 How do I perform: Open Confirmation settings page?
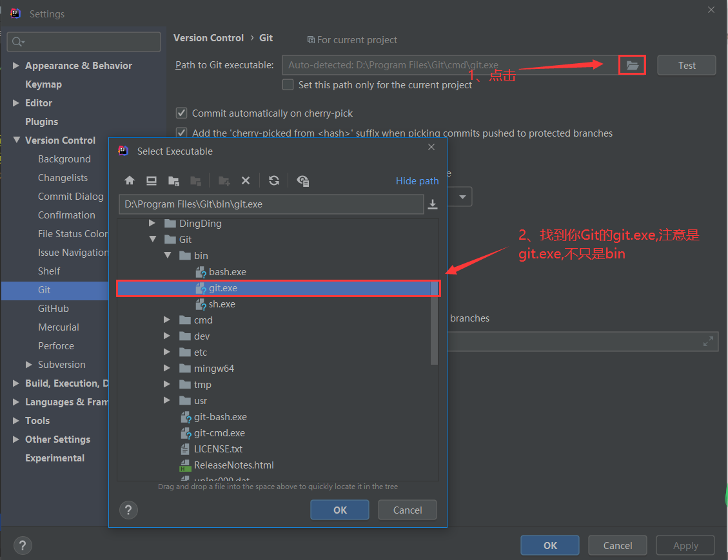(x=66, y=215)
